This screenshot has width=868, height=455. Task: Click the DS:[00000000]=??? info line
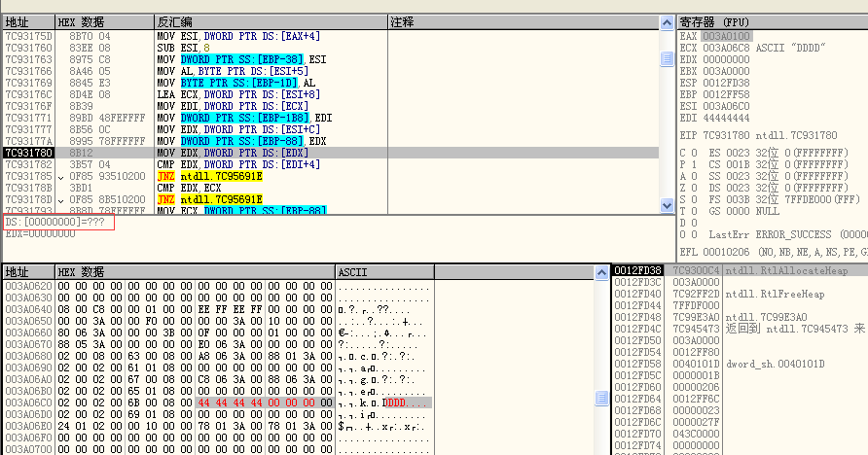[x=58, y=223]
